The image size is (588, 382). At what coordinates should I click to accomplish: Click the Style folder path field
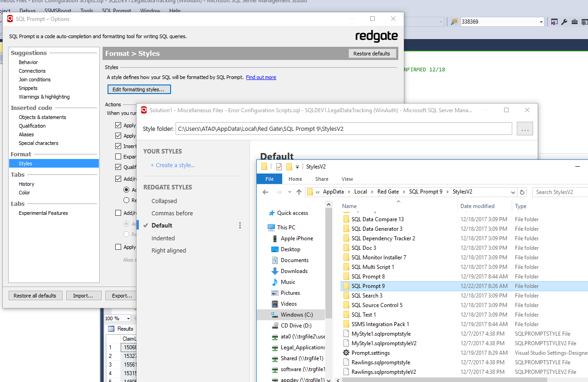pyautogui.click(x=344, y=129)
